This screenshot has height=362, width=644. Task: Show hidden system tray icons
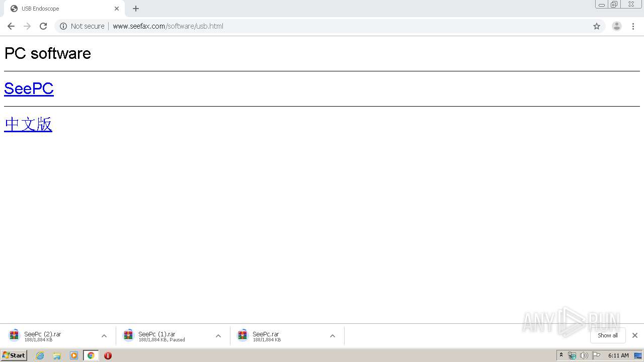[x=561, y=355]
